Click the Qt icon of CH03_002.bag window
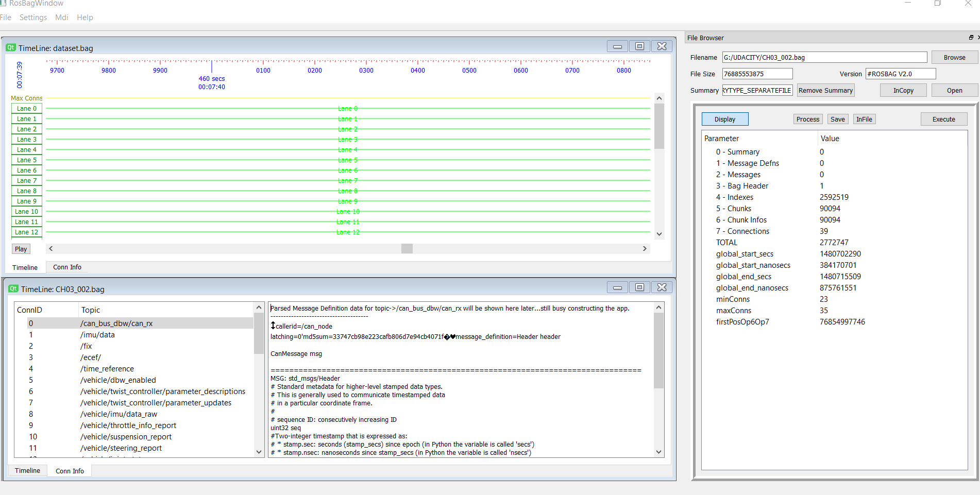980x495 pixels. 13,289
